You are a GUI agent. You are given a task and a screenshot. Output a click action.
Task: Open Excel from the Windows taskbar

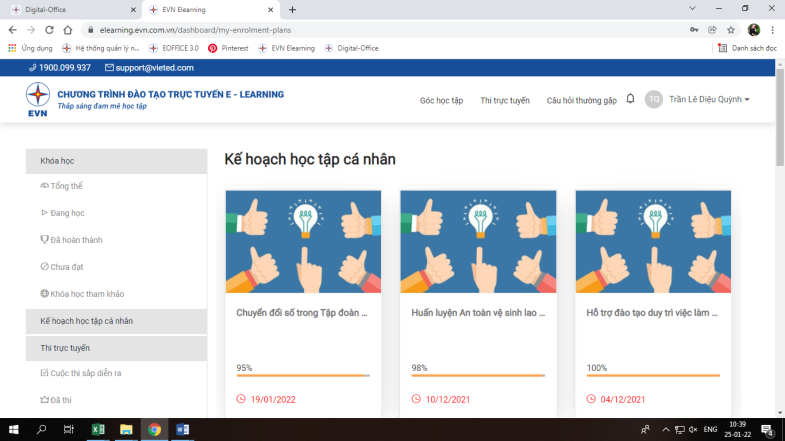(98, 430)
